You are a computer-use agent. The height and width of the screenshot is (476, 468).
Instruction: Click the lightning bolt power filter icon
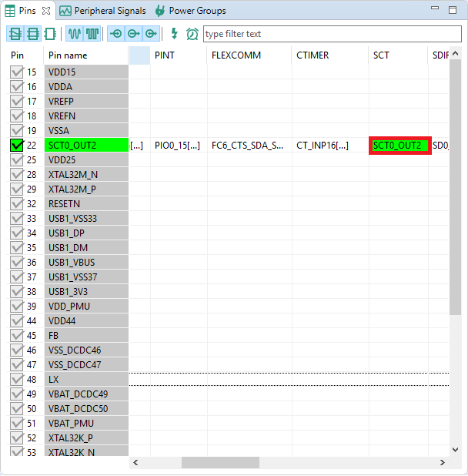174,34
